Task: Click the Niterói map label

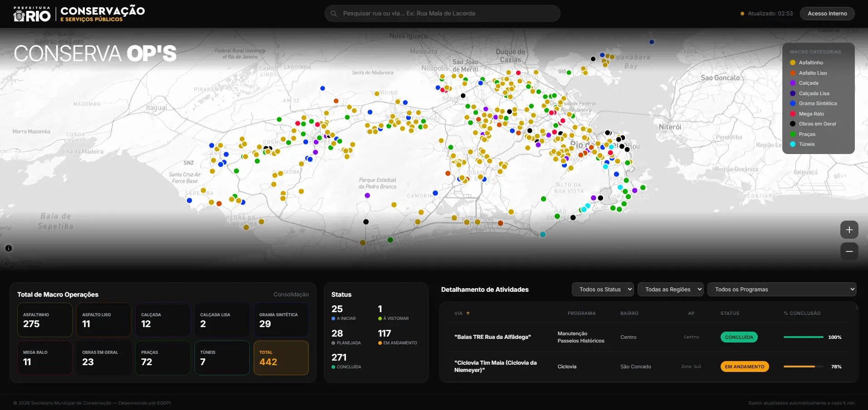Action: (670, 127)
